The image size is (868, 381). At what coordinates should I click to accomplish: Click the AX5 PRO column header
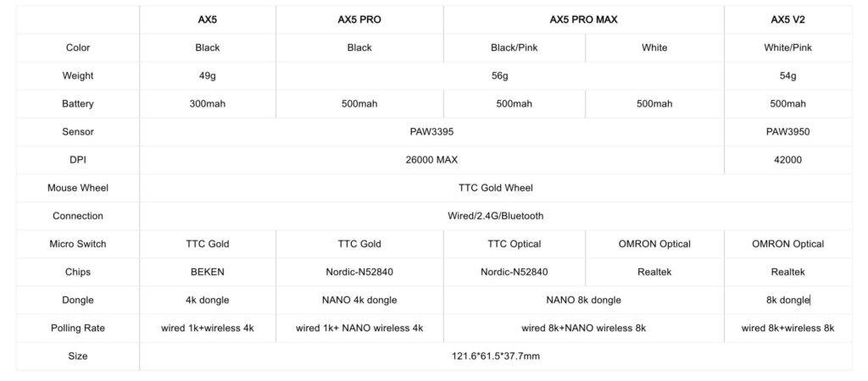(x=359, y=19)
